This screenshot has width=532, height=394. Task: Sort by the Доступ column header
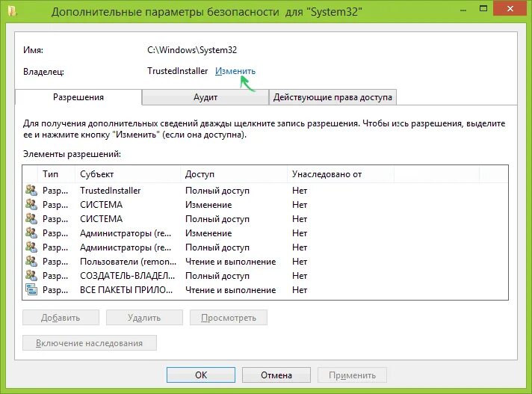click(234, 174)
